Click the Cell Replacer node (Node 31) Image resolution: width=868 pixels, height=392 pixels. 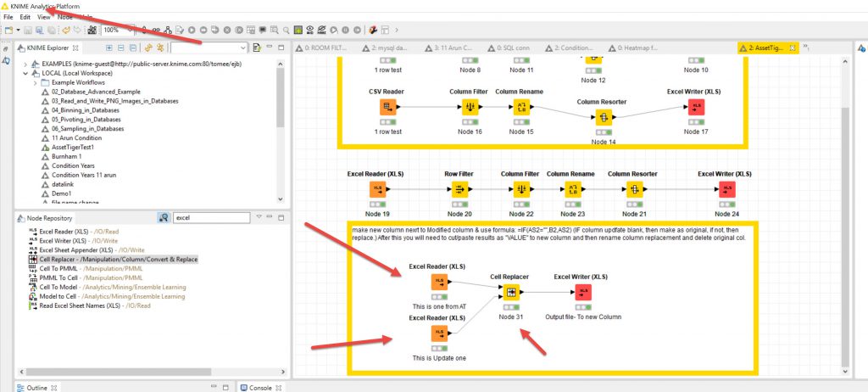510,293
